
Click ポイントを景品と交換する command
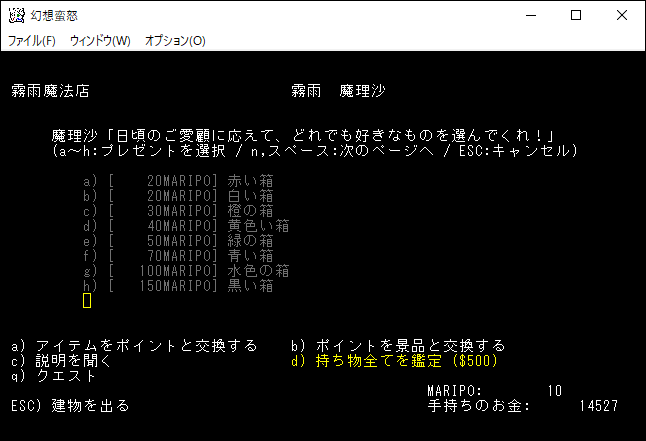point(398,346)
